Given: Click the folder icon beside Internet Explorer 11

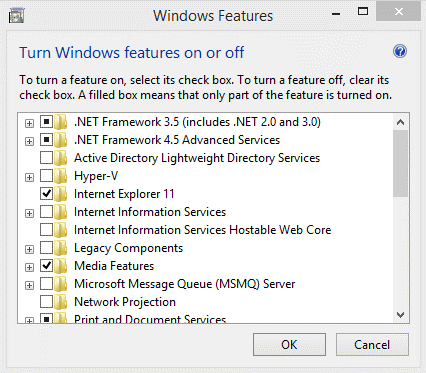Looking at the screenshot, I should (x=61, y=194).
